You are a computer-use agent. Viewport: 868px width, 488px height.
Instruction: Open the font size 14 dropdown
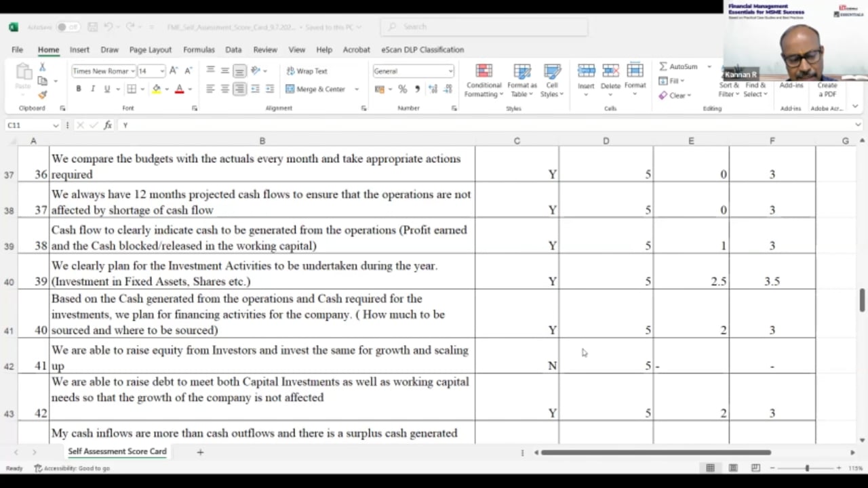coord(161,71)
